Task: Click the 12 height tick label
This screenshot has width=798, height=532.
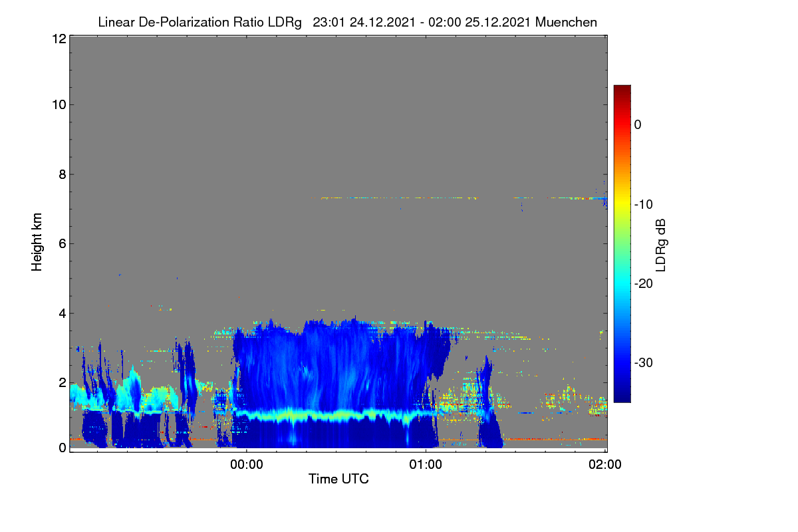Action: pos(59,39)
